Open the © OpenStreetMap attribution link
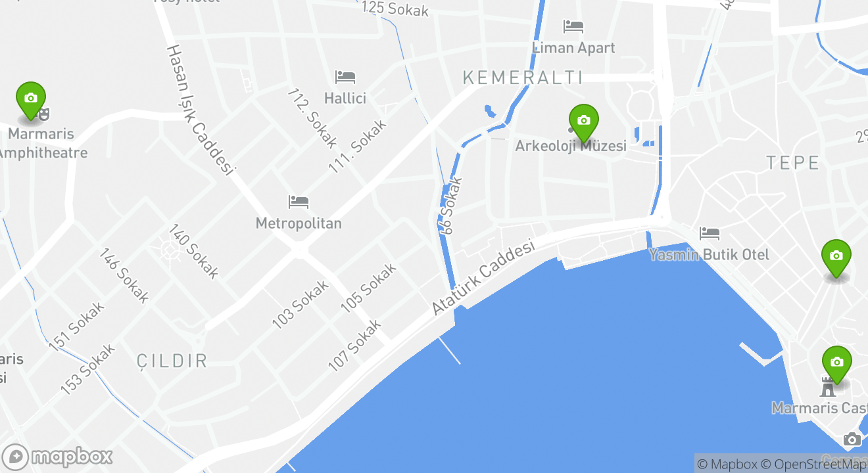This screenshot has height=473, width=868. point(814,464)
